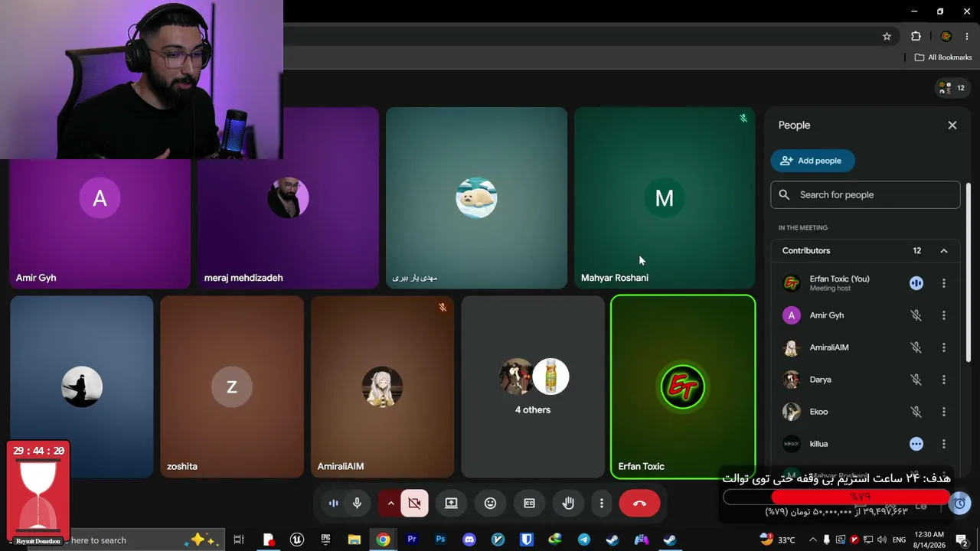Open more actions for Erfan Toxic (You)
Image resolution: width=980 pixels, height=551 pixels.
coord(944,283)
